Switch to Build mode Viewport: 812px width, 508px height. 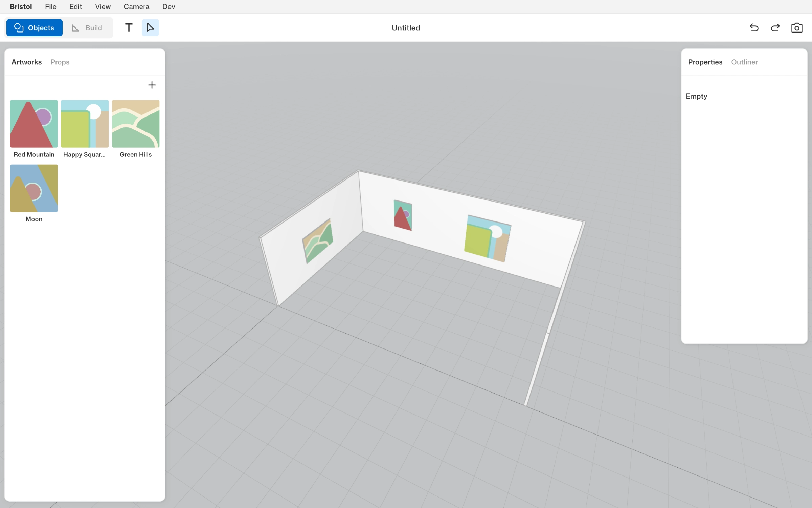coord(87,28)
